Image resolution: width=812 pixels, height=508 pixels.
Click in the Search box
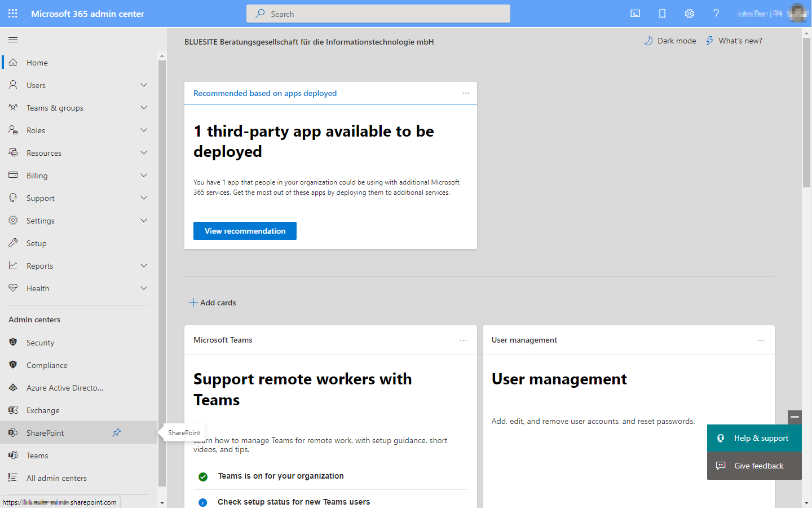[378, 14]
